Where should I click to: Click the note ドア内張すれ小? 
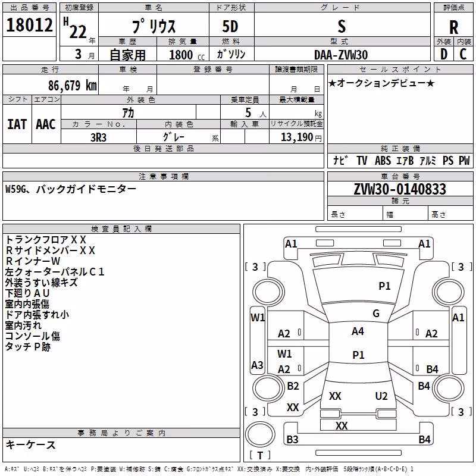click(x=37, y=315)
